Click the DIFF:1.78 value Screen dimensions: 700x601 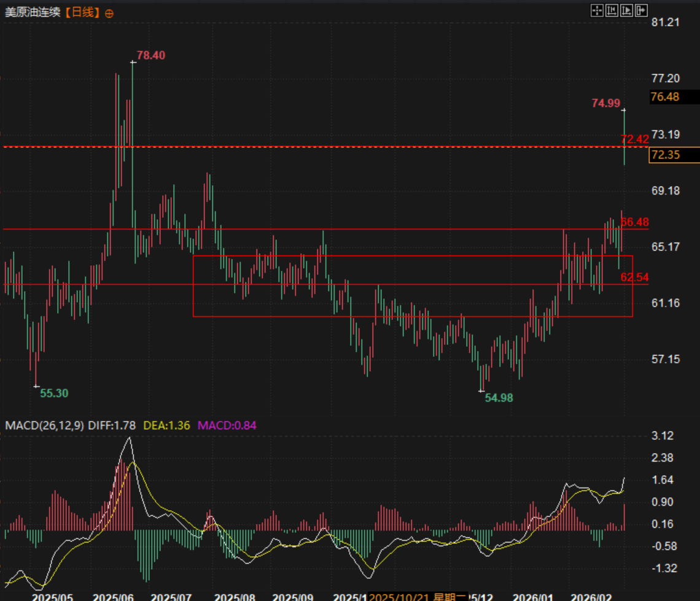click(x=112, y=425)
